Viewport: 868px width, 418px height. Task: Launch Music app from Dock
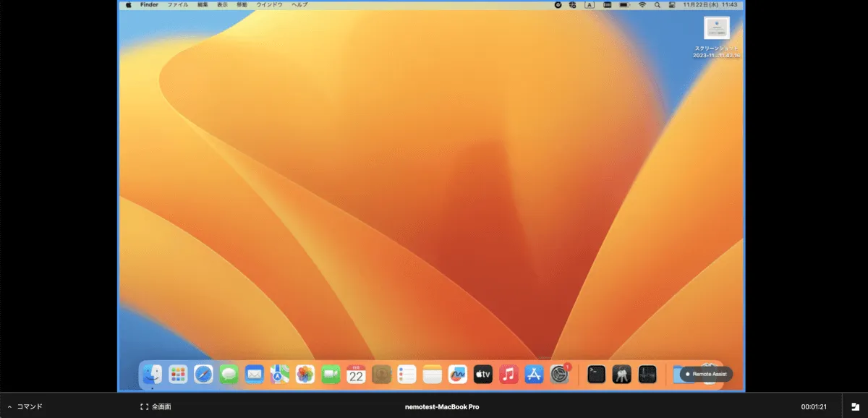point(509,374)
